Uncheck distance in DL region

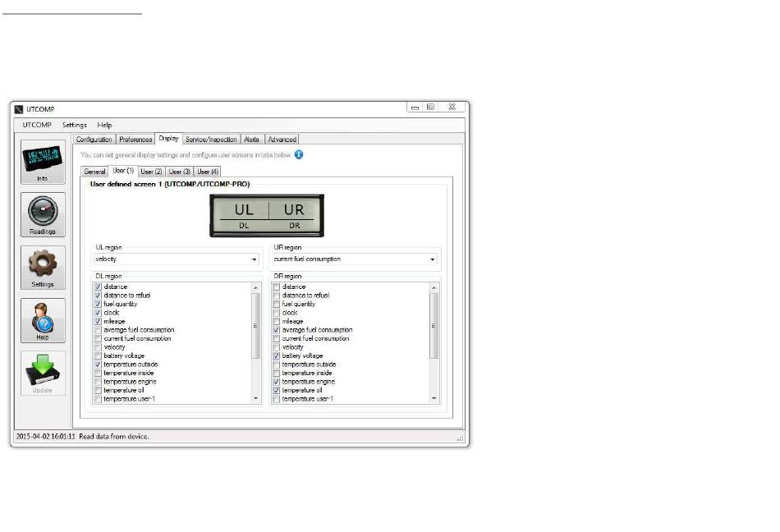point(98,287)
